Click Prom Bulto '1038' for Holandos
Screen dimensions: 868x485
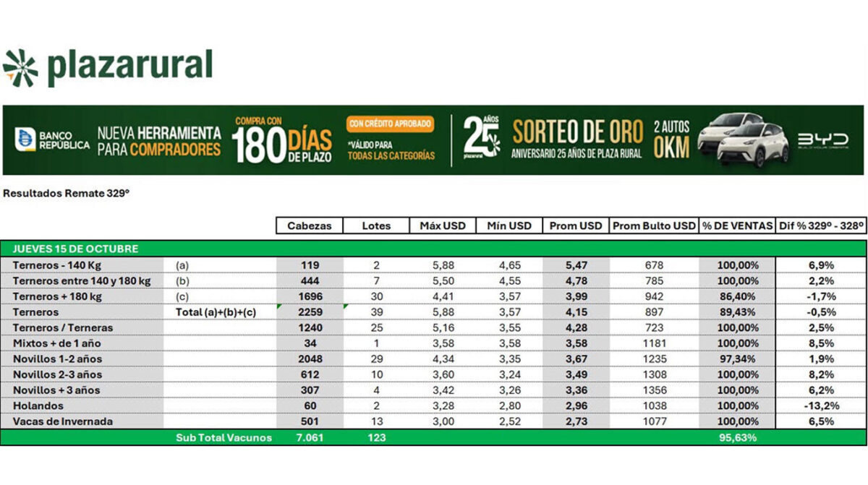pyautogui.click(x=654, y=405)
